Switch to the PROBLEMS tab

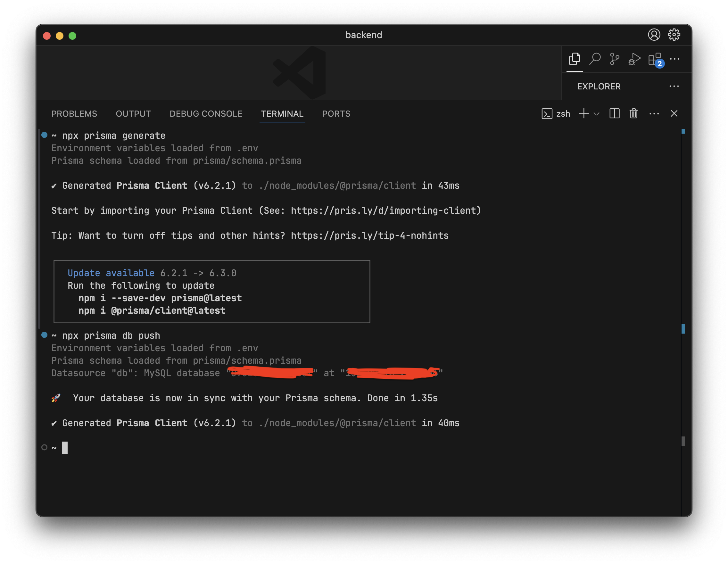(74, 114)
